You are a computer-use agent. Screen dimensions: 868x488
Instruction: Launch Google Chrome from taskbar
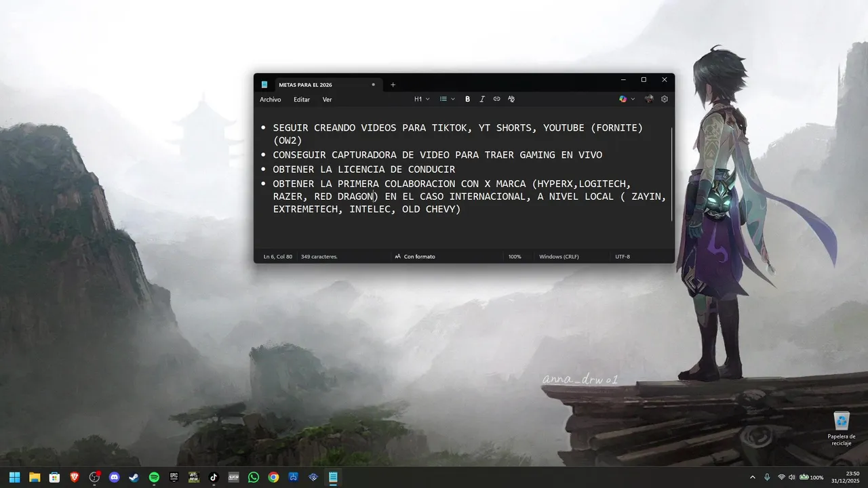coord(273,477)
